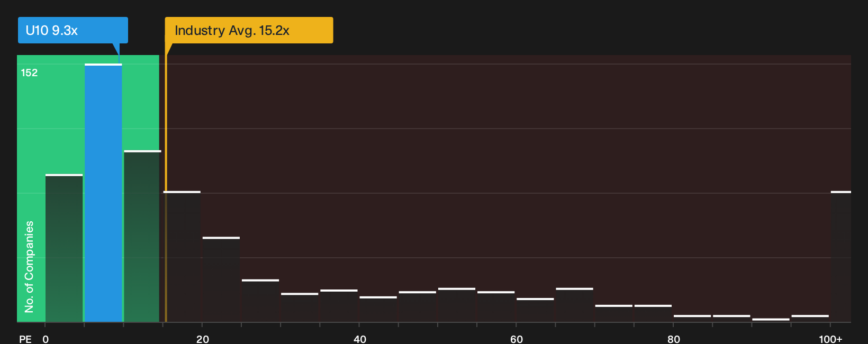Select the highlighted blue histogram bar
This screenshot has width=868, height=344.
coord(103,193)
